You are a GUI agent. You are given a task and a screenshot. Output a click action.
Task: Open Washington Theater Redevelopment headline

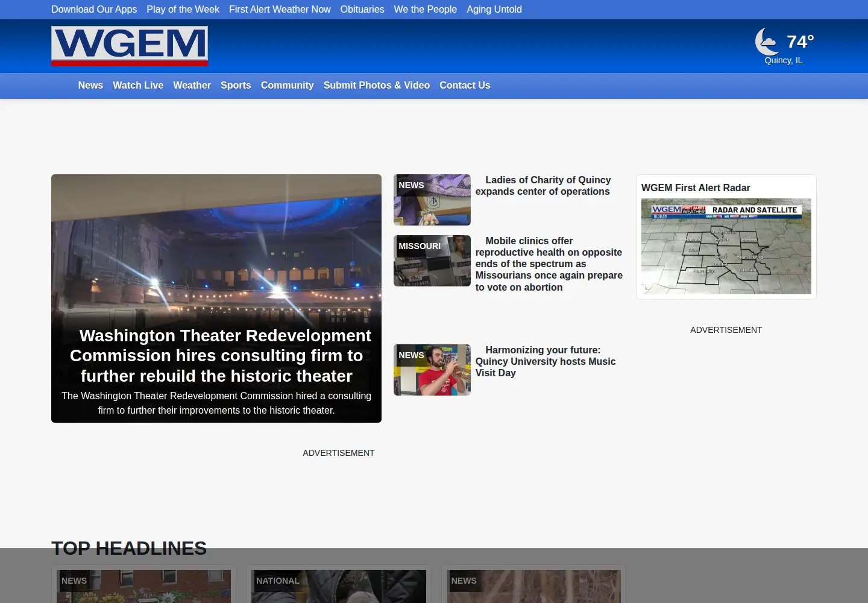pyautogui.click(x=216, y=356)
